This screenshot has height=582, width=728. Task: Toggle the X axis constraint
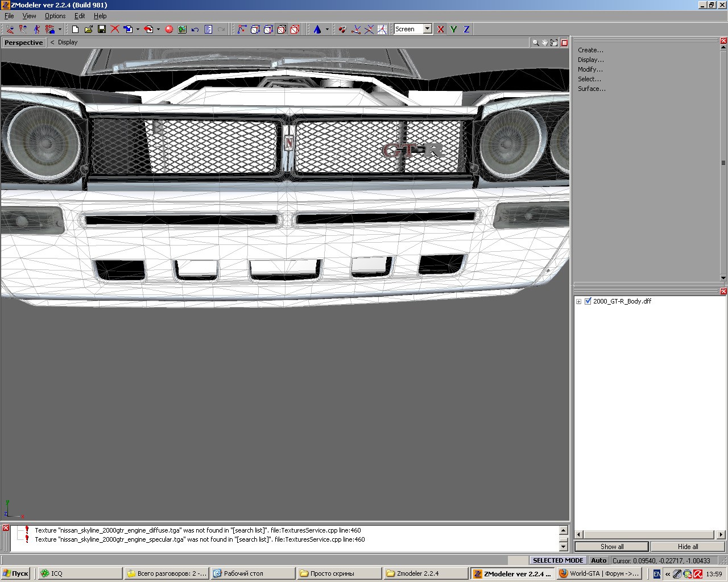pyautogui.click(x=441, y=29)
